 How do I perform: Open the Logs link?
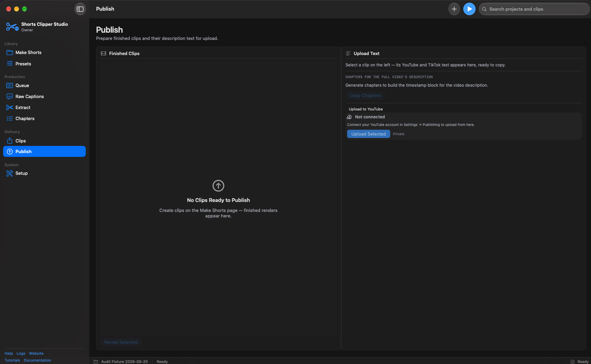(x=21, y=353)
